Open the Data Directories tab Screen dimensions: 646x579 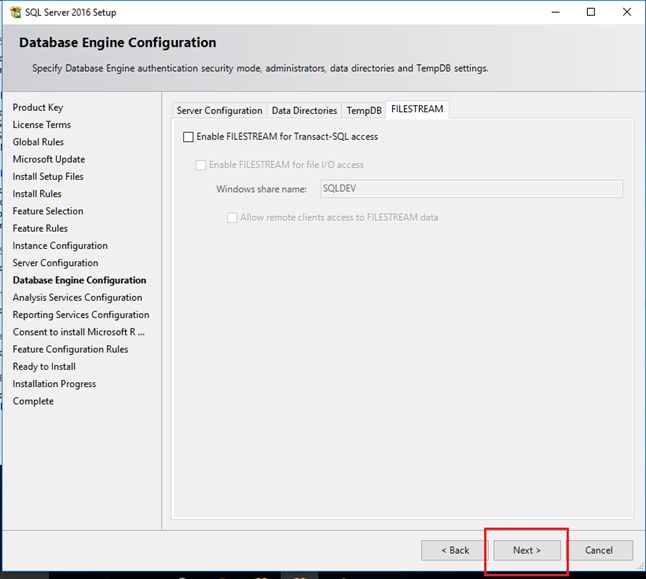point(304,110)
